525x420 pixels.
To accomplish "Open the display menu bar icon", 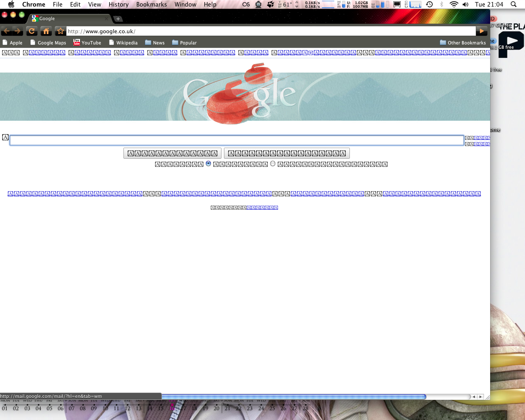I will coord(397,5).
